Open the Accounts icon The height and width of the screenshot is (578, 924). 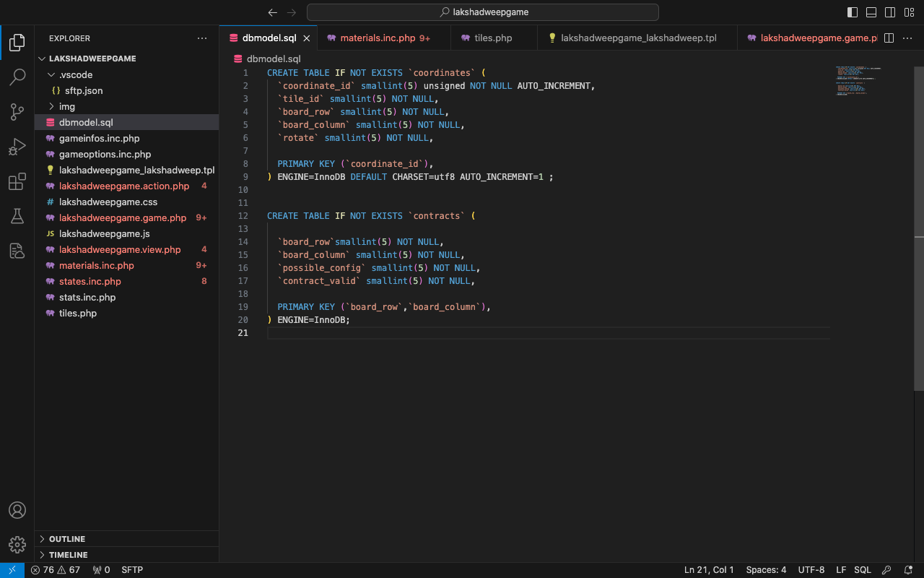click(17, 510)
